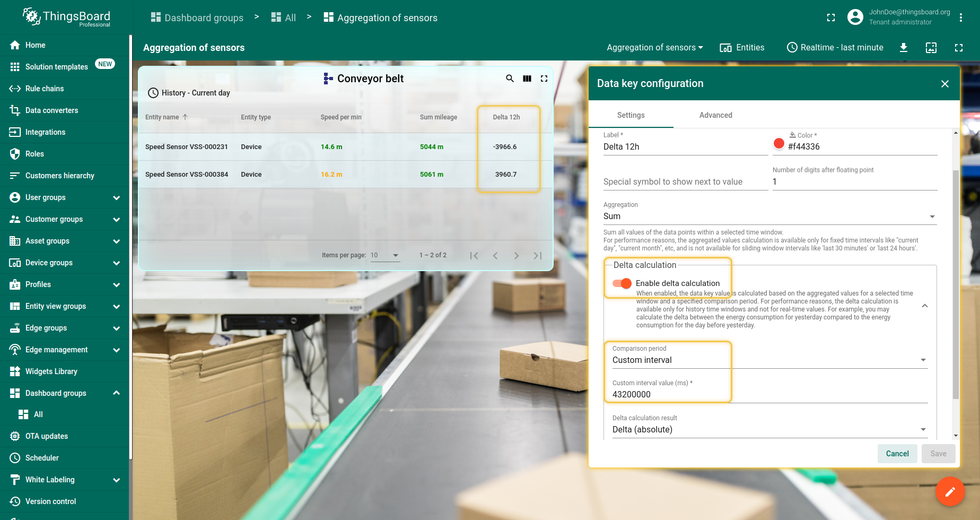Toggle Enable delta calculation switch
980x520 pixels.
pos(622,283)
